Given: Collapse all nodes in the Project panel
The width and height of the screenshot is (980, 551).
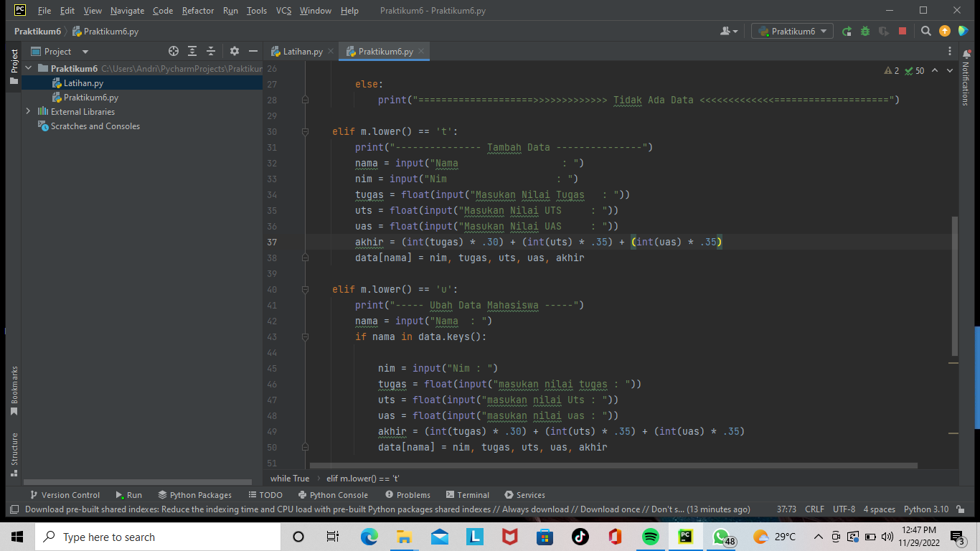Looking at the screenshot, I should (x=211, y=51).
